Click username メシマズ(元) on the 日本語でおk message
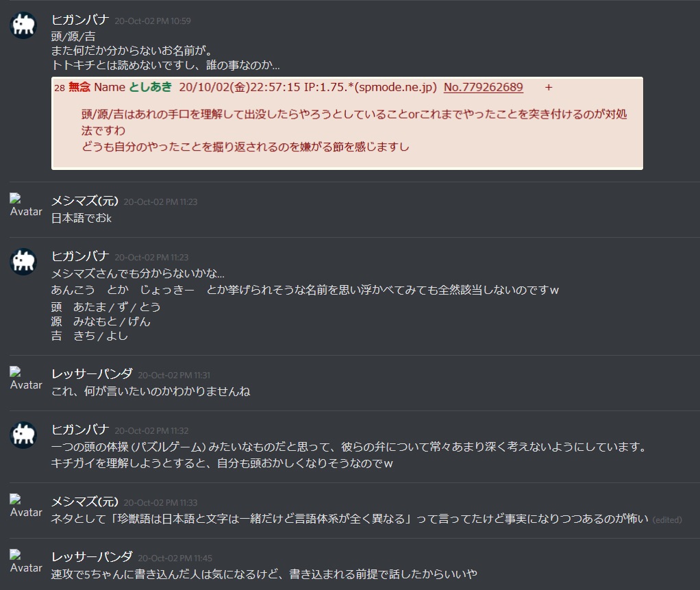700x590 pixels. (x=85, y=201)
